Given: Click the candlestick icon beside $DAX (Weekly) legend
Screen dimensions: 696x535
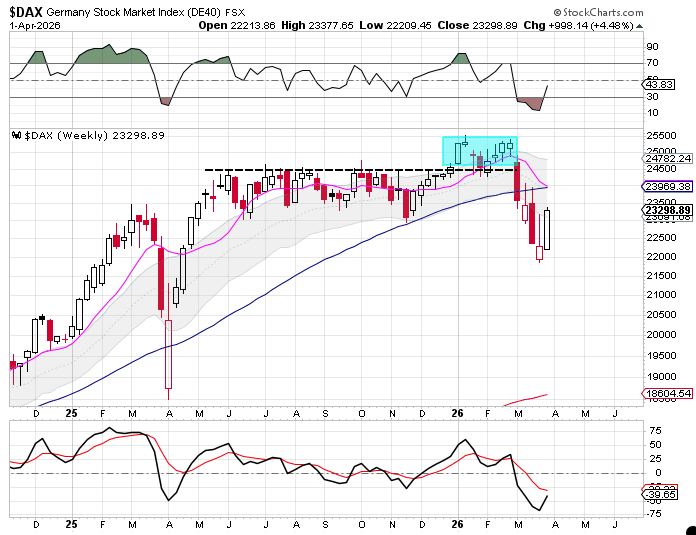Looking at the screenshot, I should tap(15, 135).
